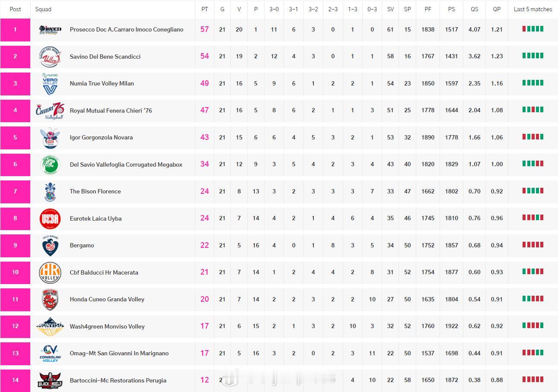Click Conegliano's 57 points value

204,29
